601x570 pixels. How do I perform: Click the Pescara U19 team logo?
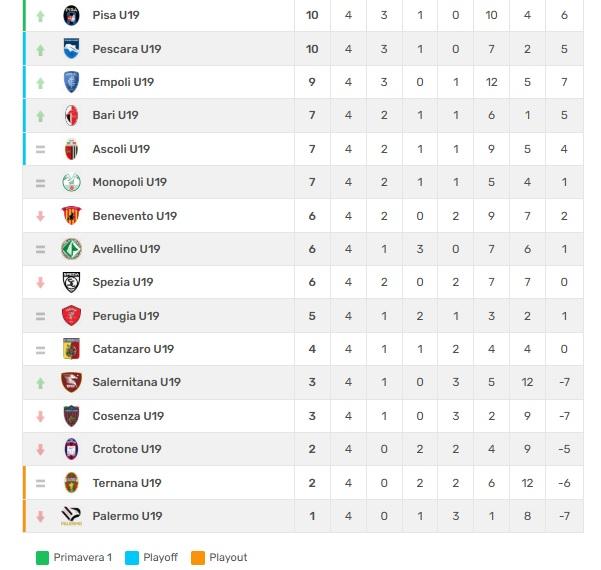[x=71, y=49]
